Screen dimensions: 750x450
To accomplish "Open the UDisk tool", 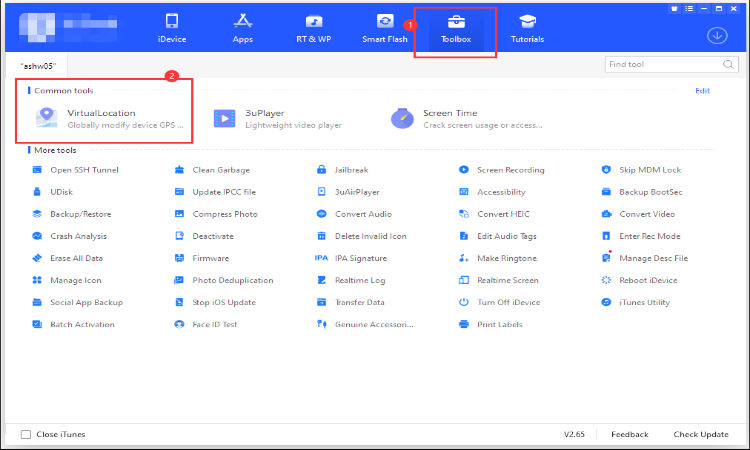I will coord(53,192).
